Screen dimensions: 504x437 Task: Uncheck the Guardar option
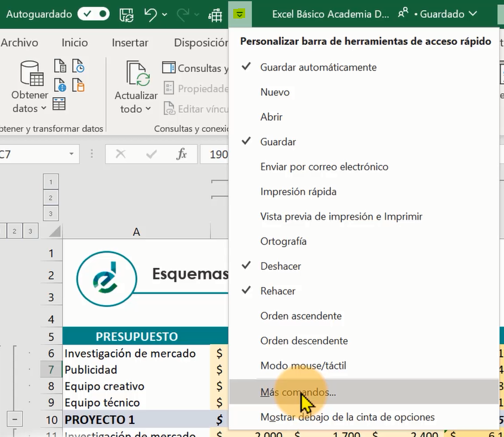tap(364, 141)
